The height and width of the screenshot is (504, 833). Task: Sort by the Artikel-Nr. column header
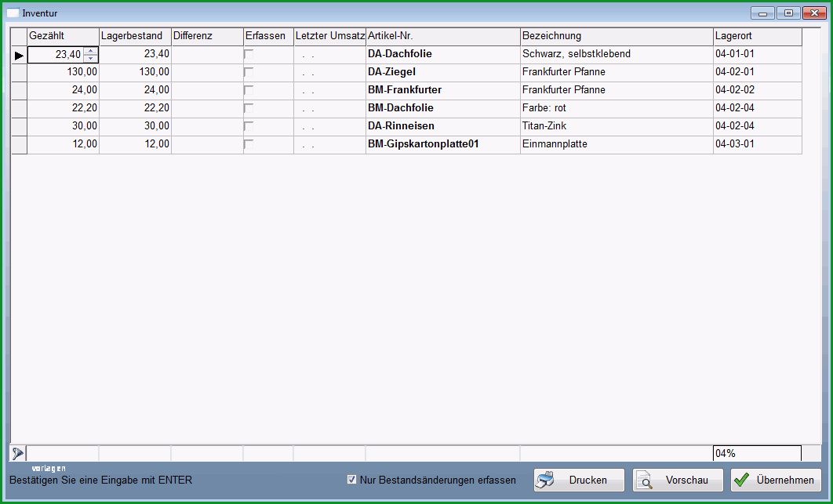[x=443, y=37]
